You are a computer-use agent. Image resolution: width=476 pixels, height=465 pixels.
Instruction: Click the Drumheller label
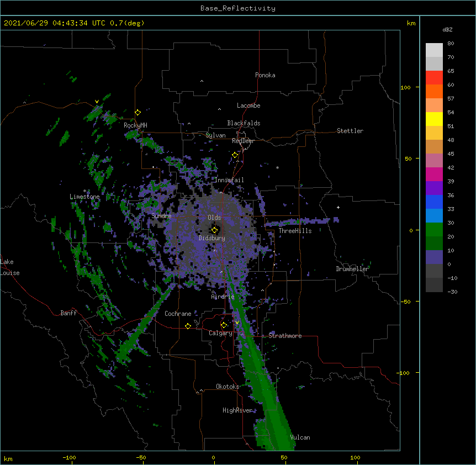pos(352,269)
